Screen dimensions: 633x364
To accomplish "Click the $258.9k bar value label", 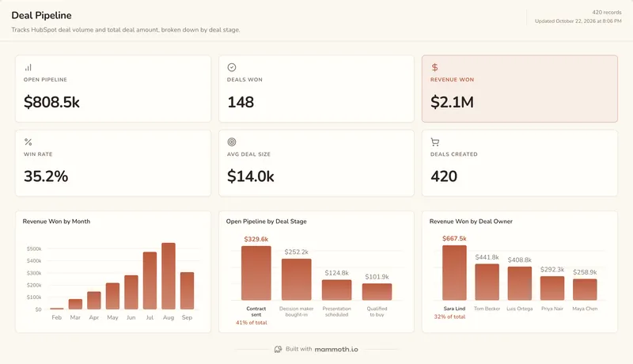I will [x=585, y=272].
